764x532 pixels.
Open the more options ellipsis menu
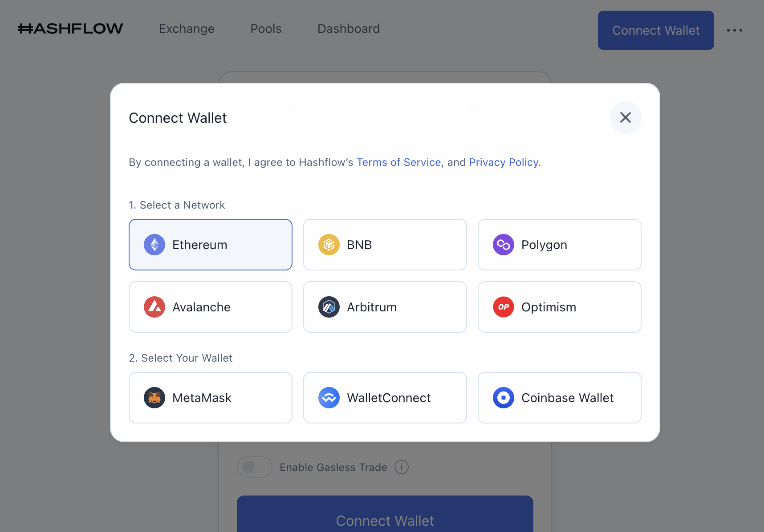tap(735, 30)
